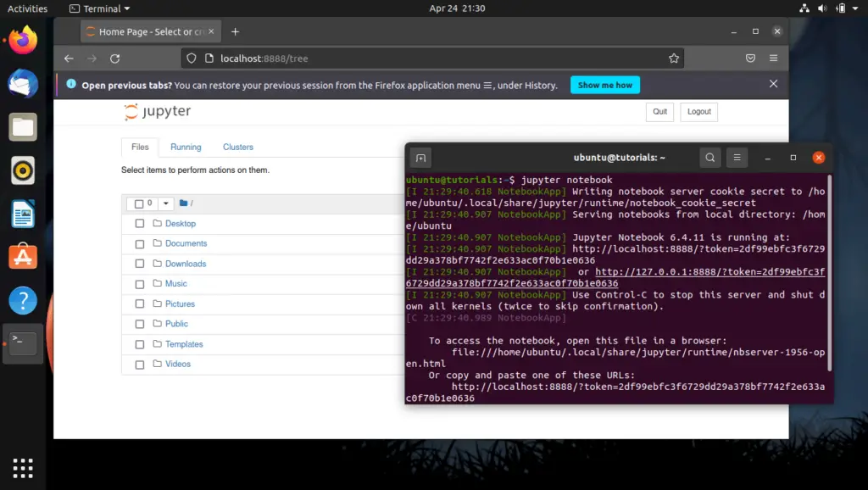Bookmark this page with the star icon
Viewport: 868px width, 490px height.
click(x=674, y=58)
